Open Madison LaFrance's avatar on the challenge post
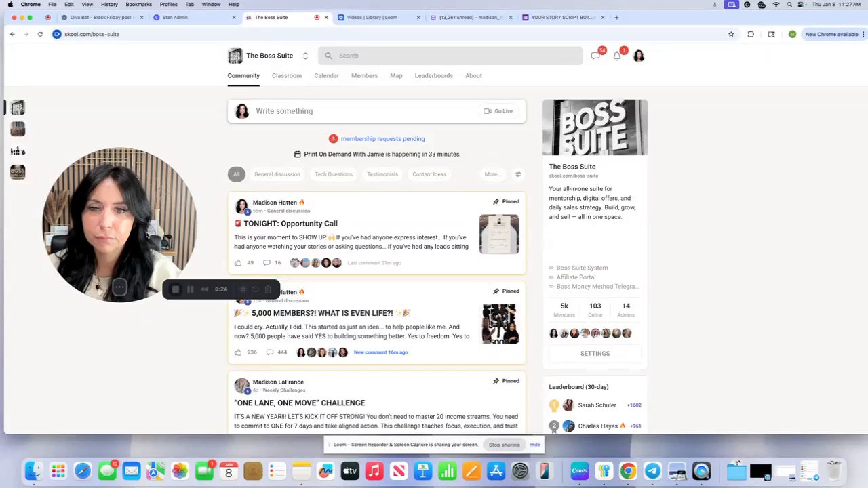The image size is (868, 488). [x=241, y=385]
